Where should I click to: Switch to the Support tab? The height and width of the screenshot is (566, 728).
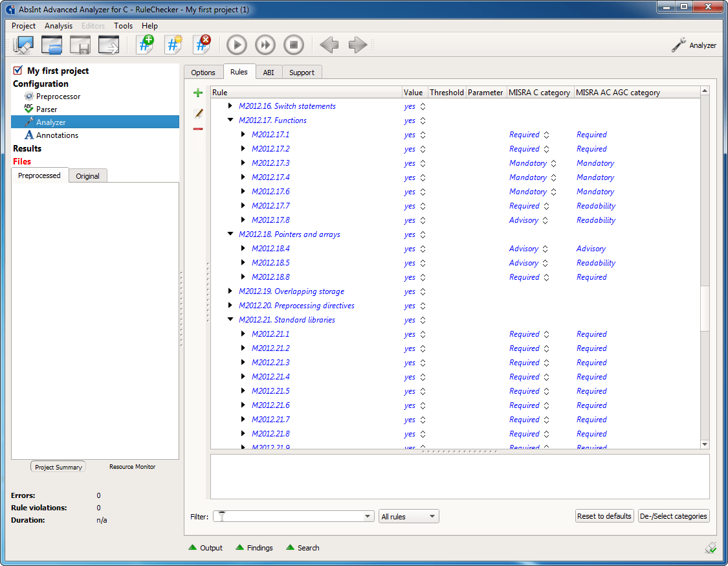(x=302, y=73)
